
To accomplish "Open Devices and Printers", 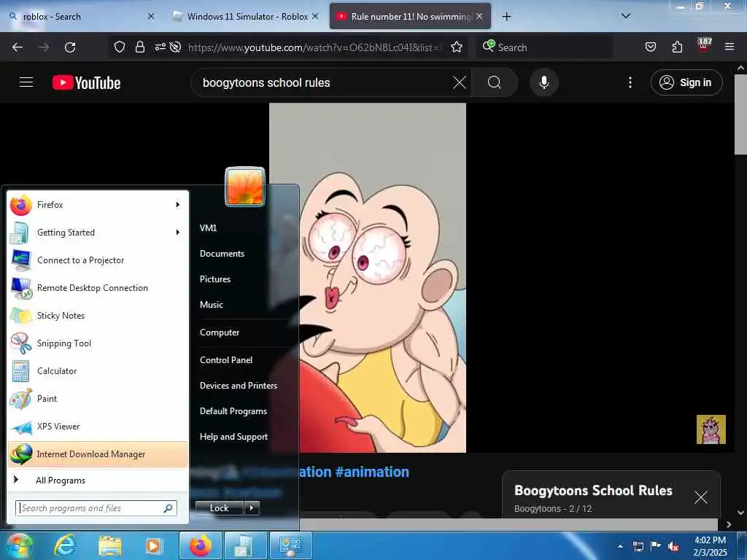I will point(239,386).
